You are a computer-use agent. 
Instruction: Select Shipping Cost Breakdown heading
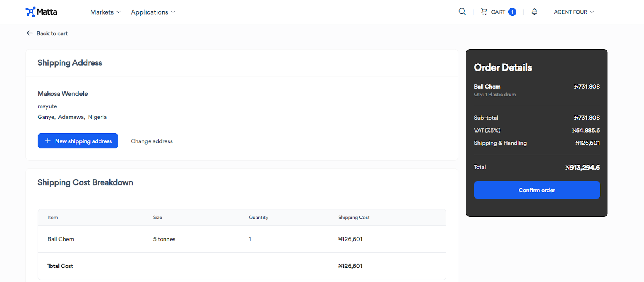[85, 182]
